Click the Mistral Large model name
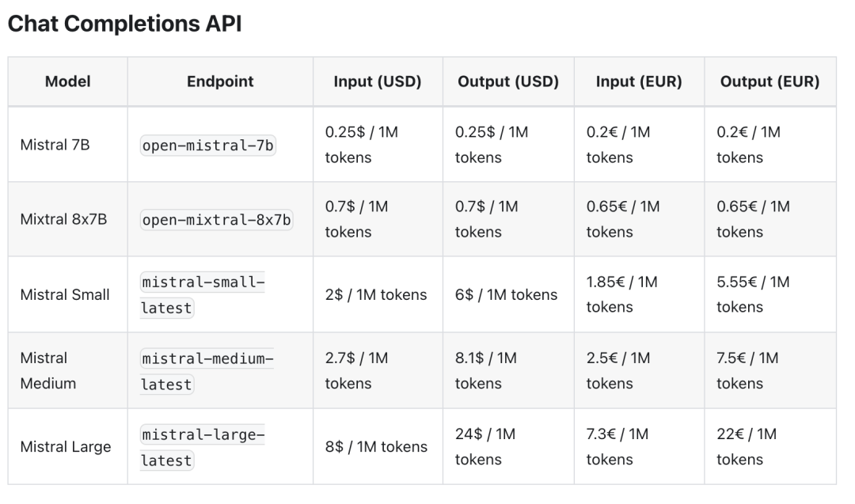 tap(66, 446)
